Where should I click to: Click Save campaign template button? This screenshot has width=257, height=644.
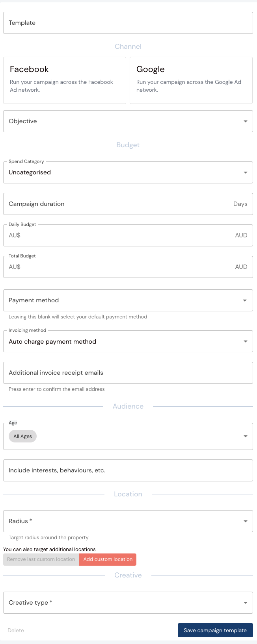215,630
